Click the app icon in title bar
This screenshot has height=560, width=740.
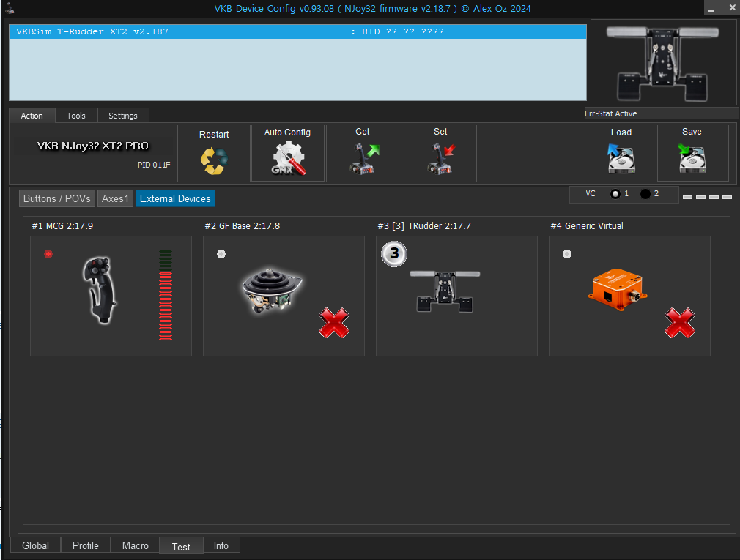click(10, 8)
